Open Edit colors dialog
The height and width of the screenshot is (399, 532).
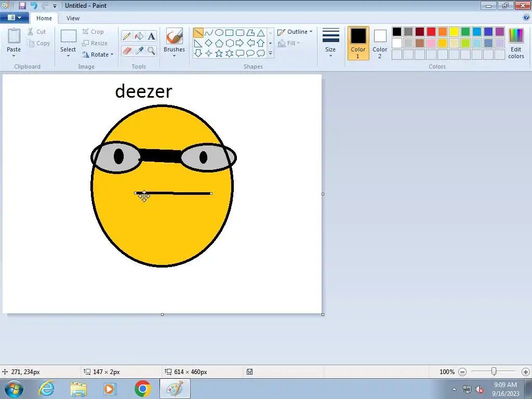pyautogui.click(x=516, y=44)
